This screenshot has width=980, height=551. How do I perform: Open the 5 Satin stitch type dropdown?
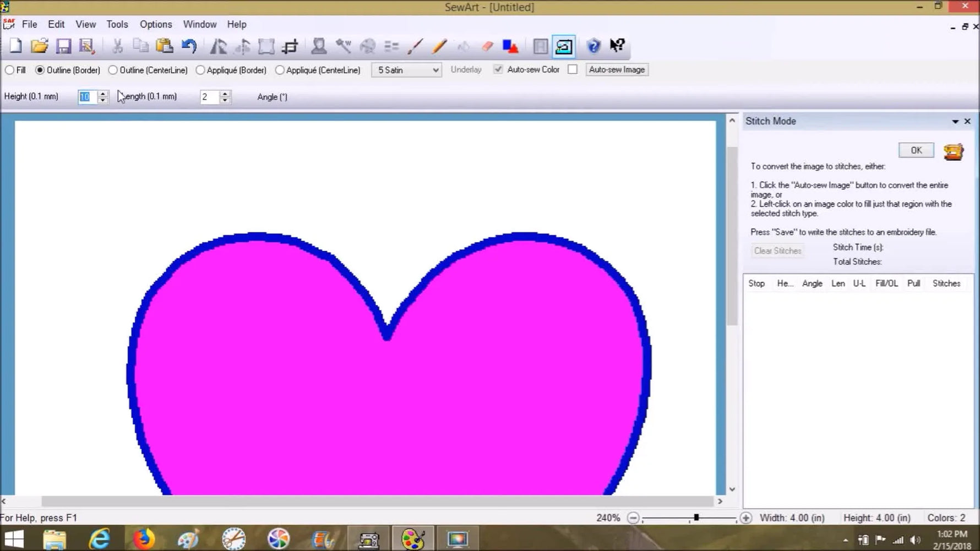(435, 70)
